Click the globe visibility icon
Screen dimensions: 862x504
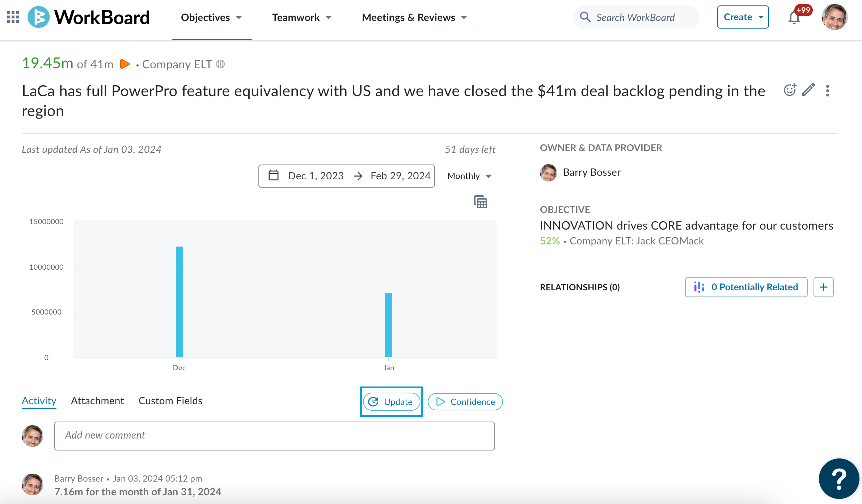[220, 64]
